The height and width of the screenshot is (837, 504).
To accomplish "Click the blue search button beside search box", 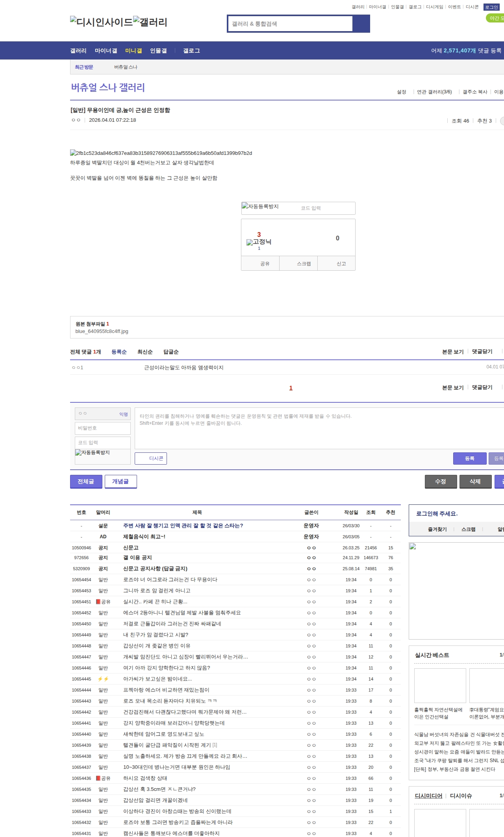I will (361, 24).
